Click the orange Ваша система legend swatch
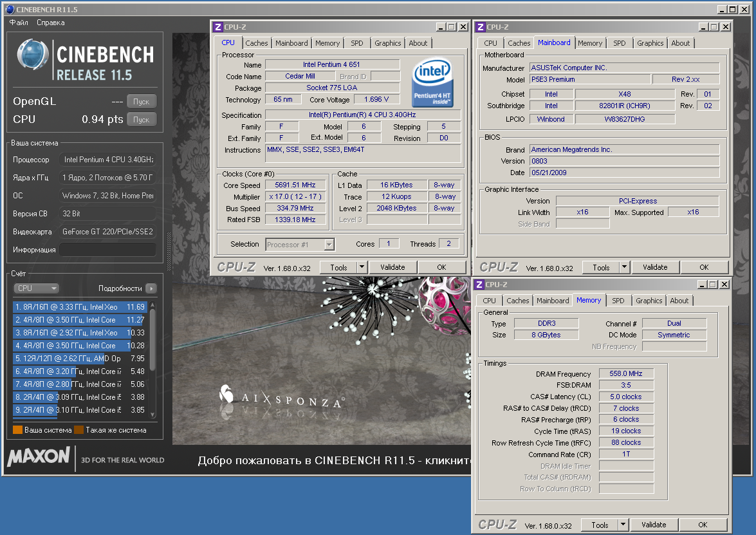 [x=18, y=430]
